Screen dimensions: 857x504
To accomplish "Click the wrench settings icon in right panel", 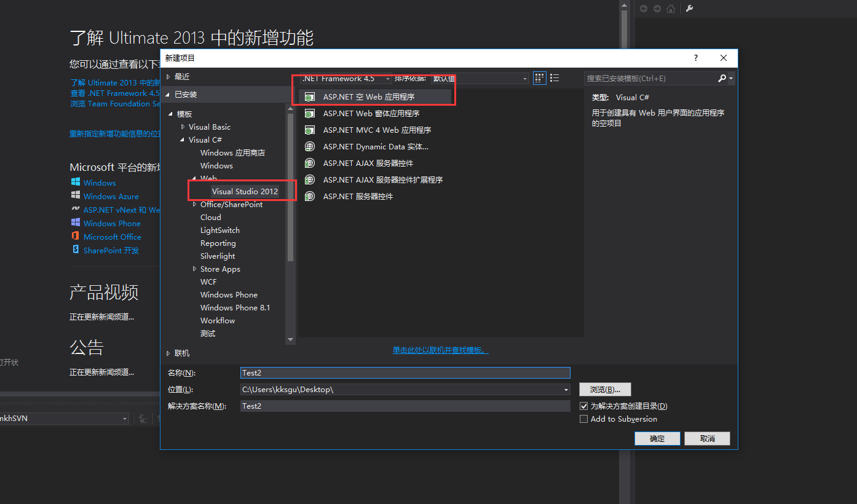I will click(x=689, y=9).
